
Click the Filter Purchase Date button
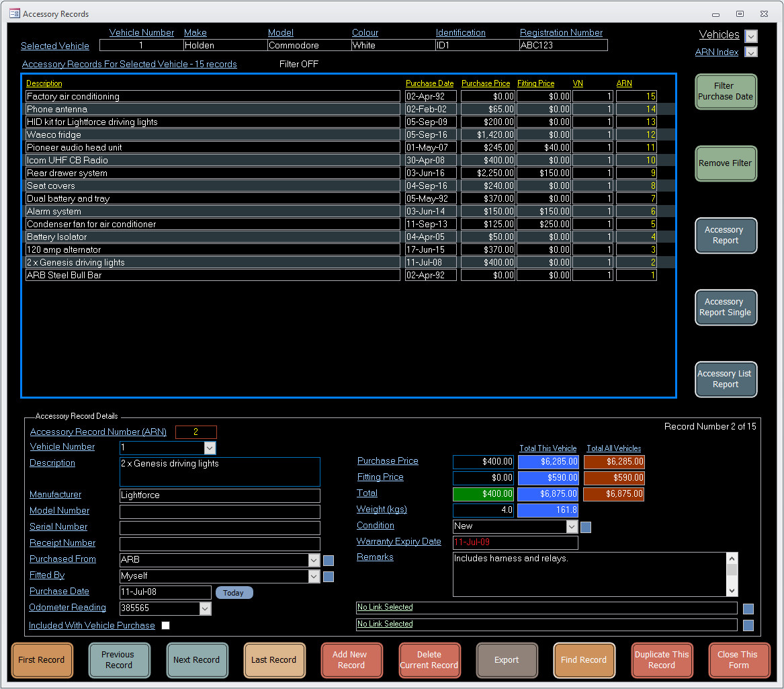[726, 91]
